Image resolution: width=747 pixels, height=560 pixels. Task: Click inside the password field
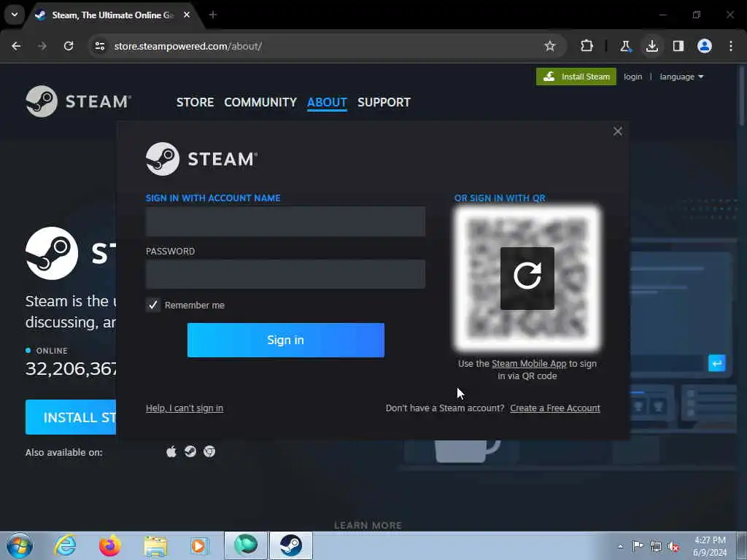[x=285, y=274]
